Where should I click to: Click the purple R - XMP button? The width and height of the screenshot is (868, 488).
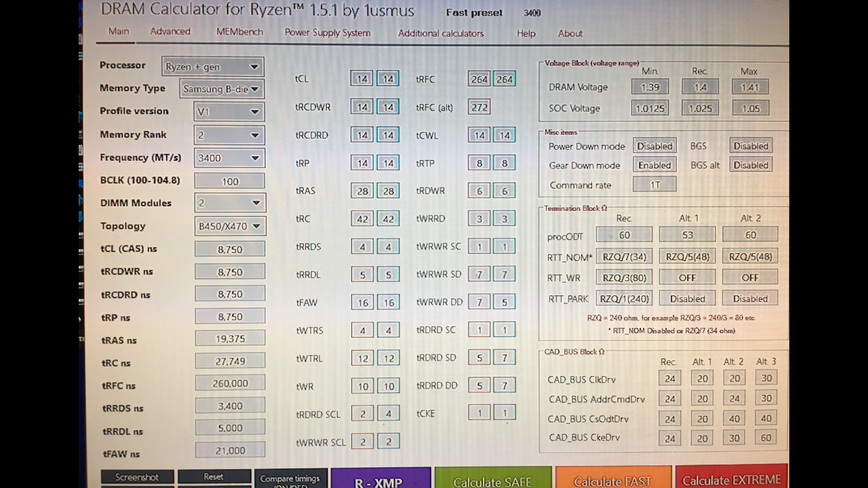point(380,478)
